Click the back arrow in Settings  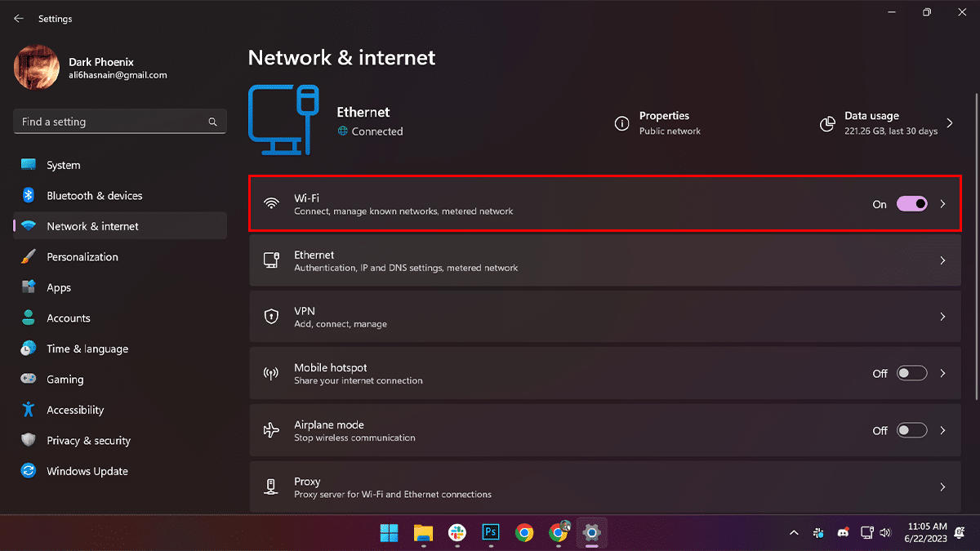[x=19, y=18]
